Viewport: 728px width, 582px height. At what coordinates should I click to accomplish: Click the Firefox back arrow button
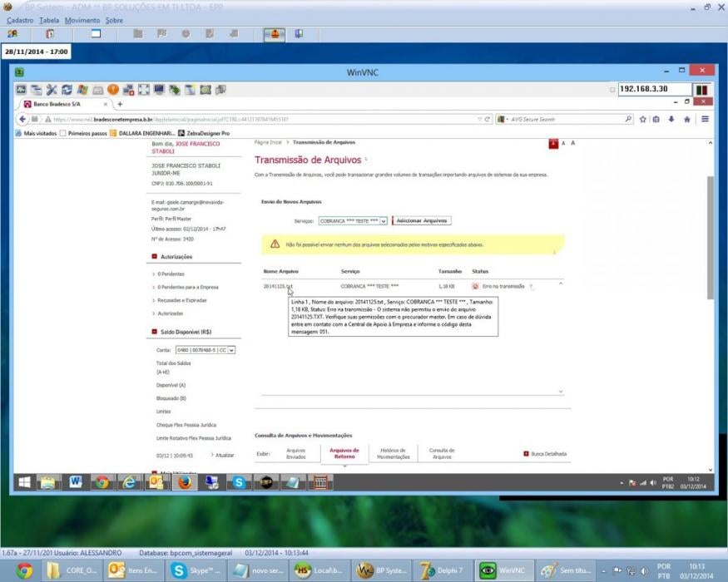[x=22, y=119]
